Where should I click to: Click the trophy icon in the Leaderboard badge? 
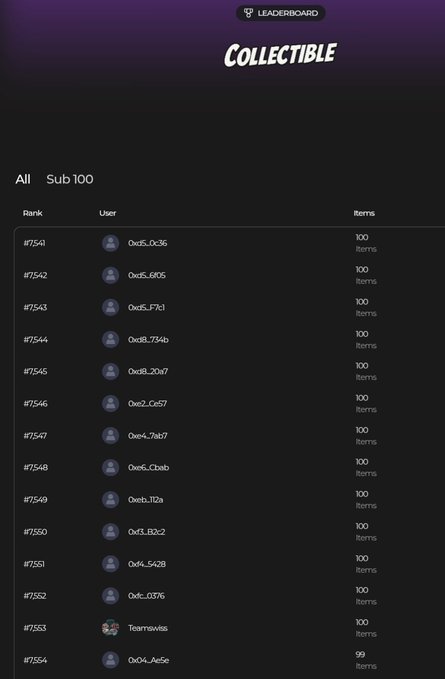pyautogui.click(x=248, y=13)
